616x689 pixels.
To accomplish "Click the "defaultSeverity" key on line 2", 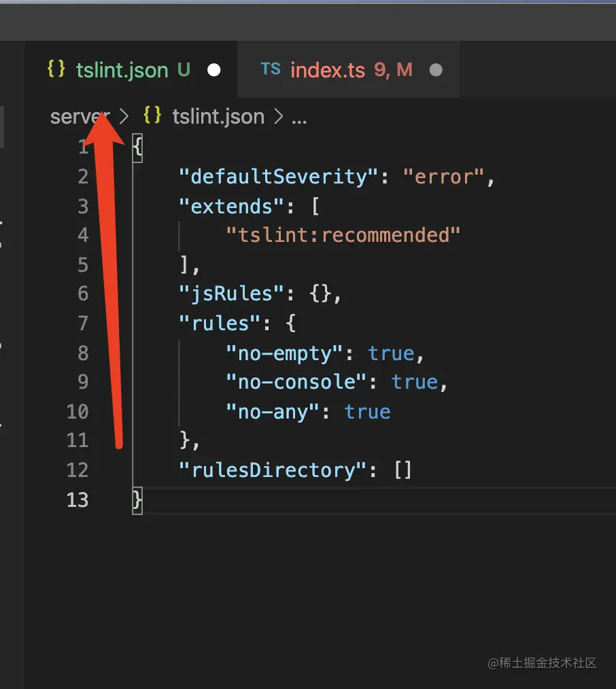I will click(279, 177).
